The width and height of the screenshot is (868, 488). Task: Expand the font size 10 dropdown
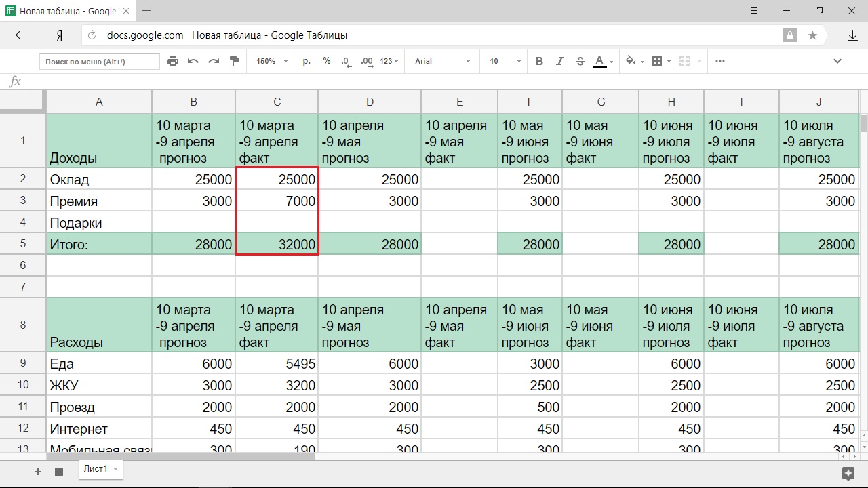pos(505,61)
